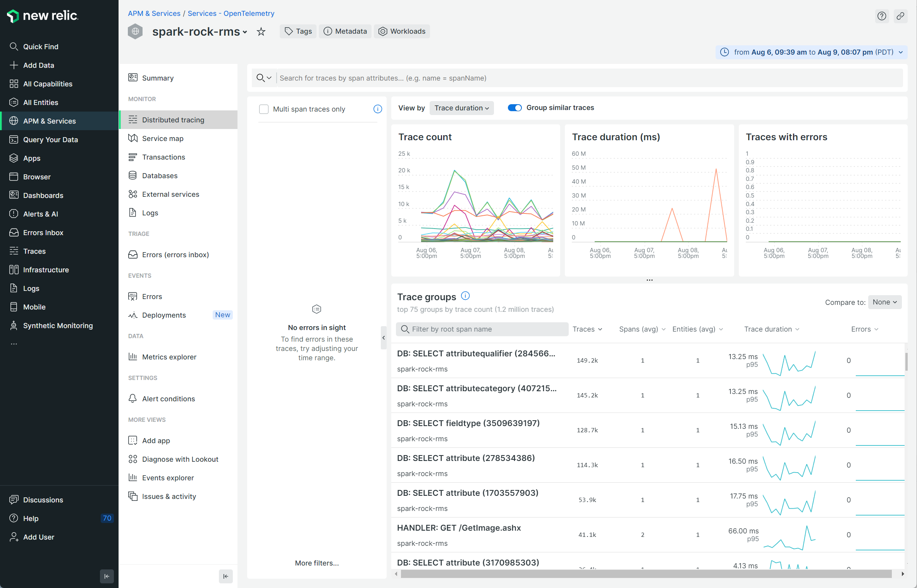Screen dimensions: 917x588
Task: Toggle Group similar traces switch
Action: (515, 108)
